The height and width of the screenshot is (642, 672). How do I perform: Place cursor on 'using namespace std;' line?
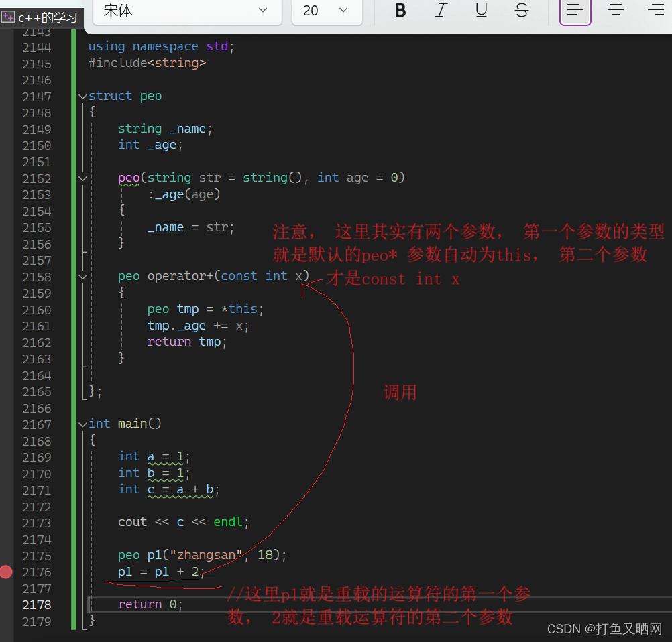(x=161, y=46)
